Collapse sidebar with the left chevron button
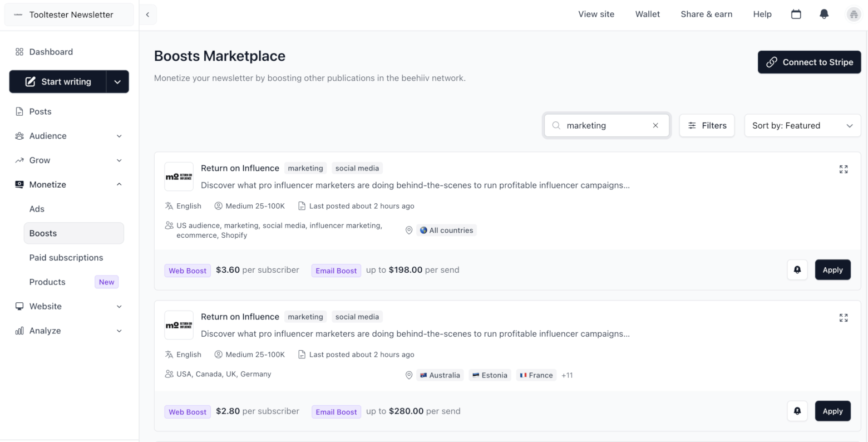 147,15
